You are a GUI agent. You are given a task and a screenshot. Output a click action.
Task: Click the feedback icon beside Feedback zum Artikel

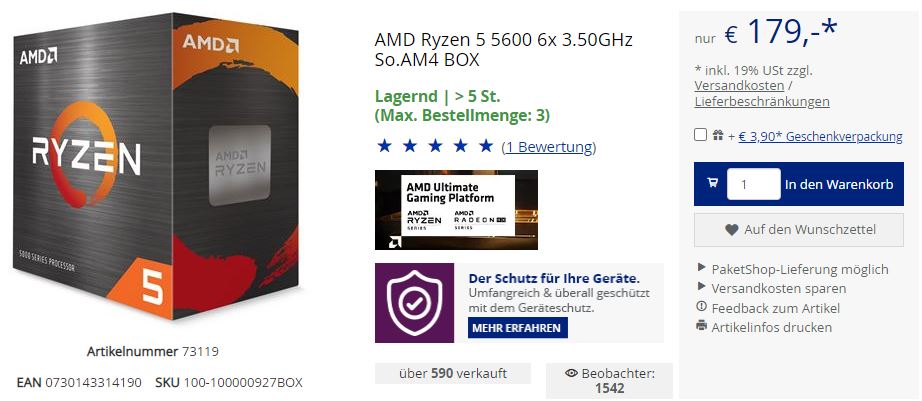(x=701, y=306)
